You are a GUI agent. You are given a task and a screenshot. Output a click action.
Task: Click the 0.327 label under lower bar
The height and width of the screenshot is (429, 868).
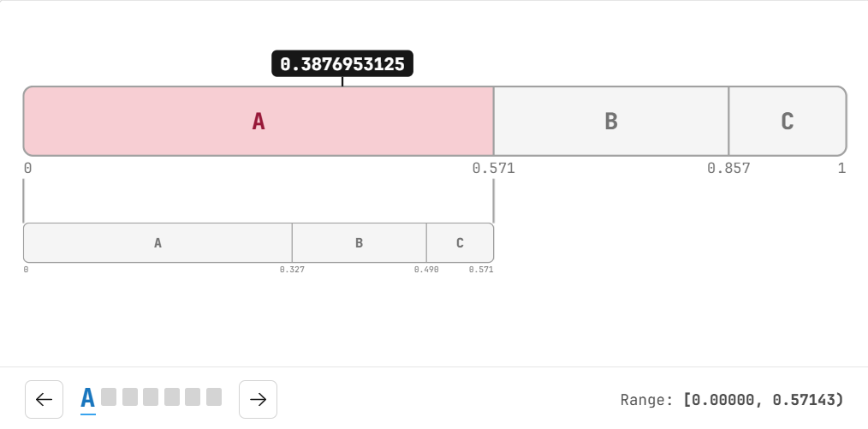click(292, 270)
